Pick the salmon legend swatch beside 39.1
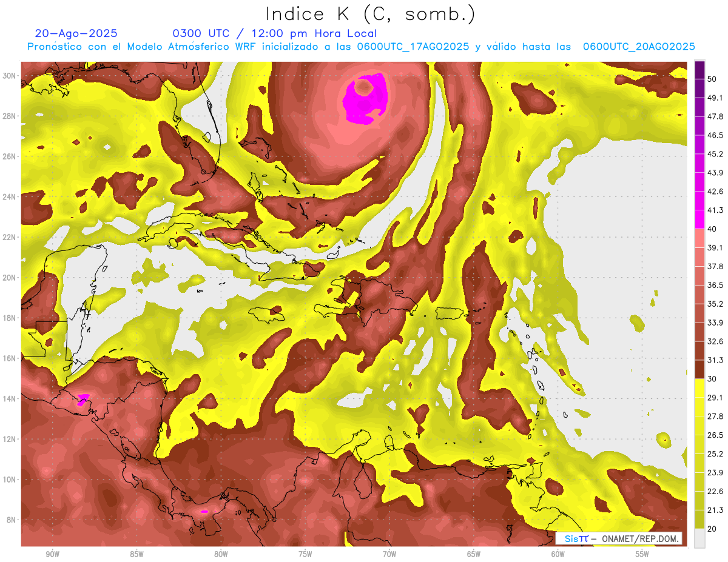This screenshot has width=728, height=562. [699, 237]
